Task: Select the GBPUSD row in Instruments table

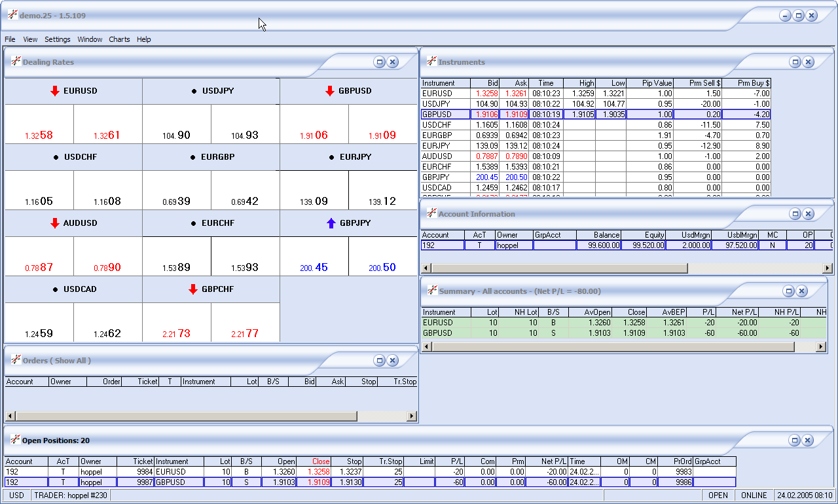Action: click(445, 114)
